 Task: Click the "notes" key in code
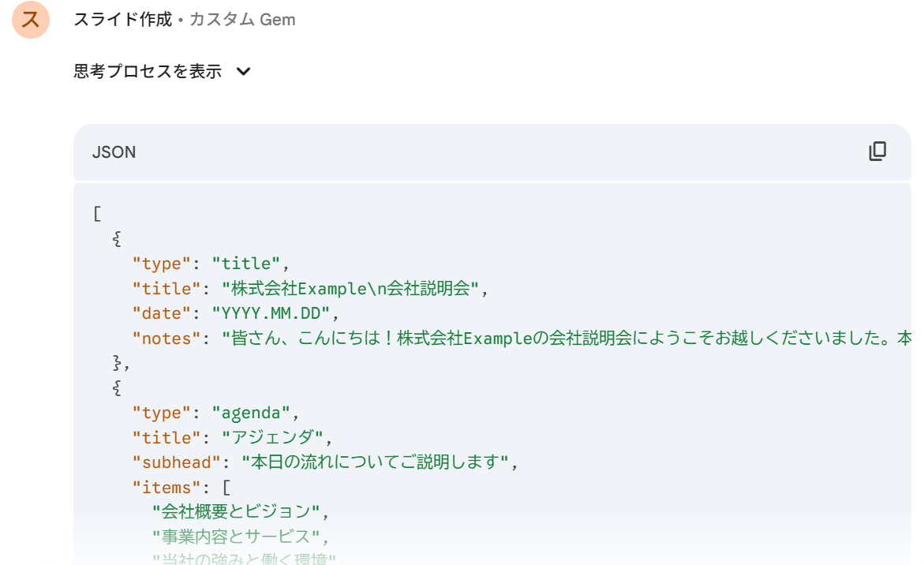[166, 339]
